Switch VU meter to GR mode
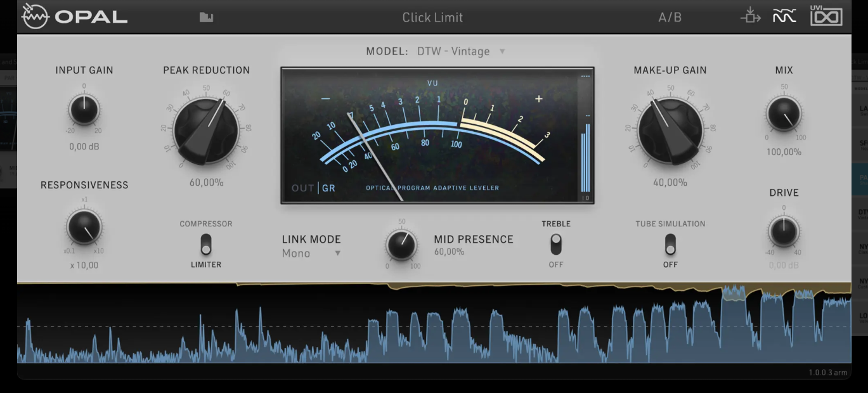The width and height of the screenshot is (868, 393). (x=328, y=188)
